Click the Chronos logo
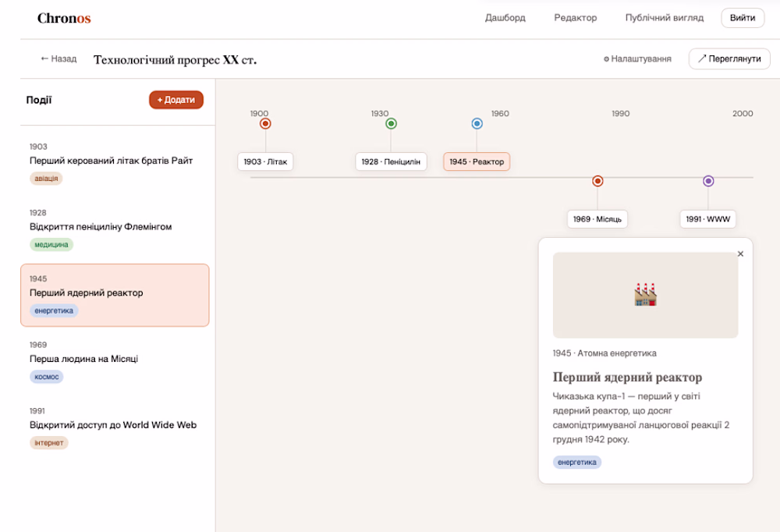The height and width of the screenshot is (532, 780). [x=64, y=18]
